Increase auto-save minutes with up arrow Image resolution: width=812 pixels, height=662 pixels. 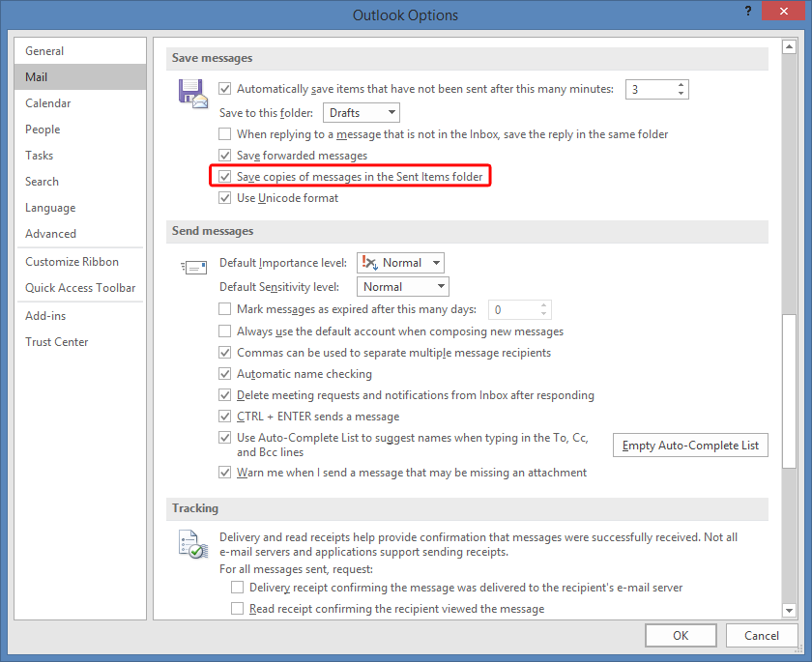681,84
